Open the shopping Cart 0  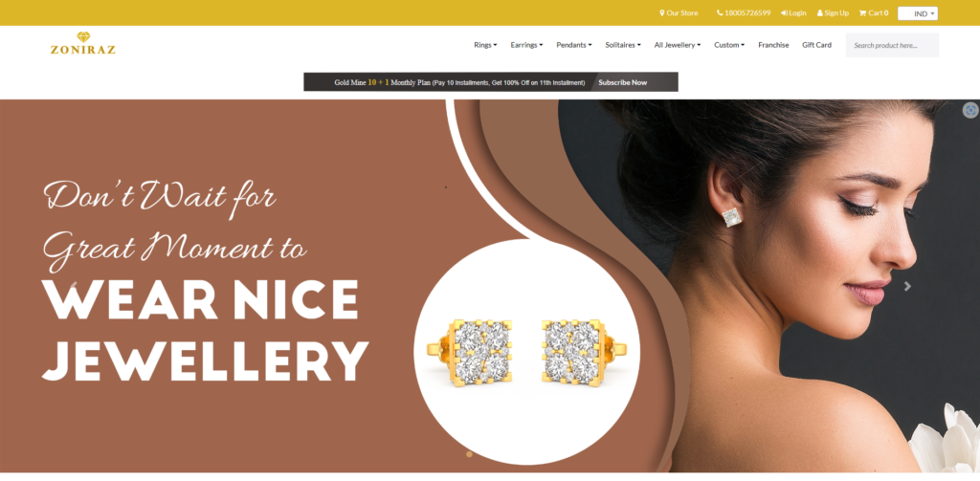[874, 12]
